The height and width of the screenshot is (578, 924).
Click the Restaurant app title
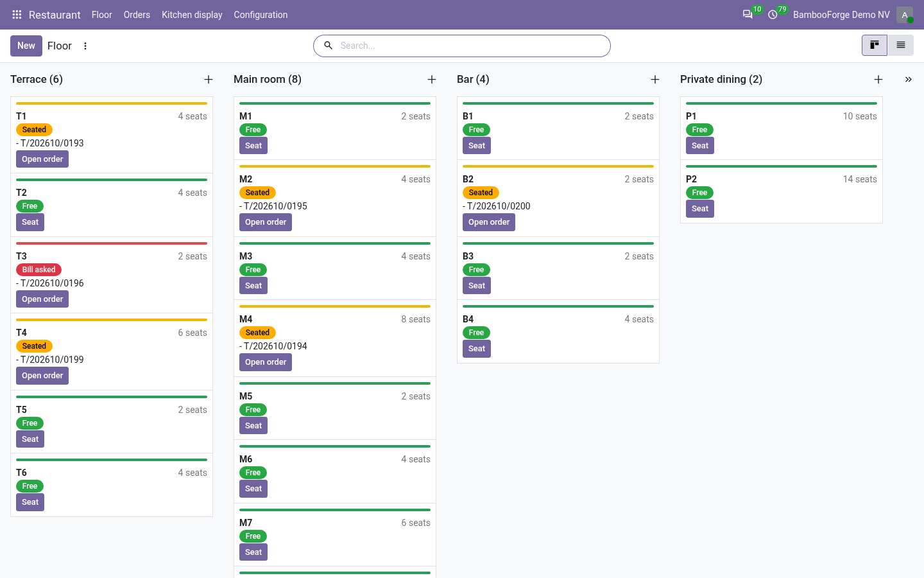tap(55, 15)
